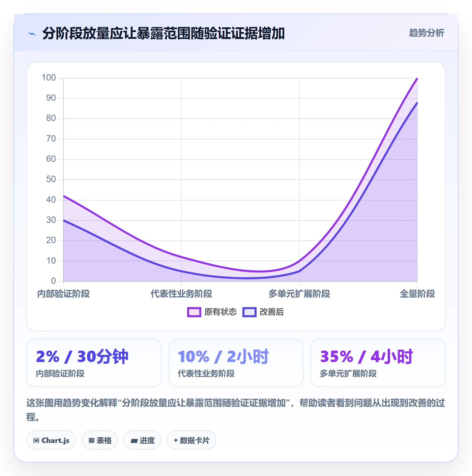Click the diamond icon in the 数据卡片 chip
The width and height of the screenshot is (472, 476).
tap(176, 440)
